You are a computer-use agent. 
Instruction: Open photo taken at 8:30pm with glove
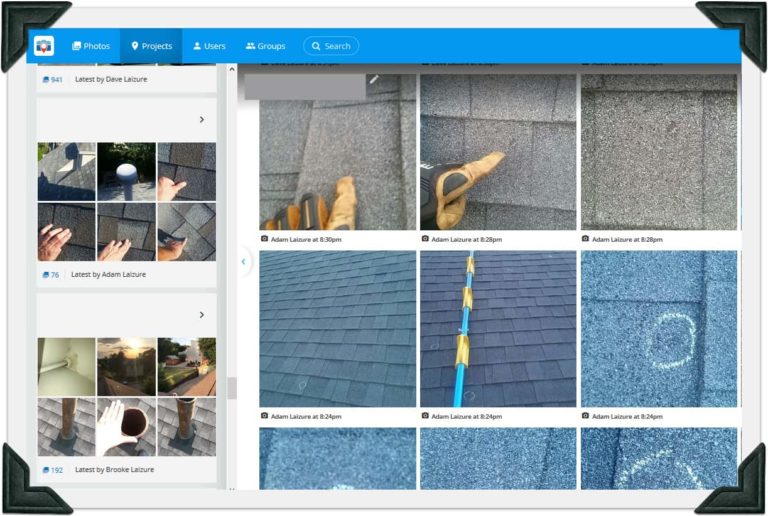(x=337, y=152)
